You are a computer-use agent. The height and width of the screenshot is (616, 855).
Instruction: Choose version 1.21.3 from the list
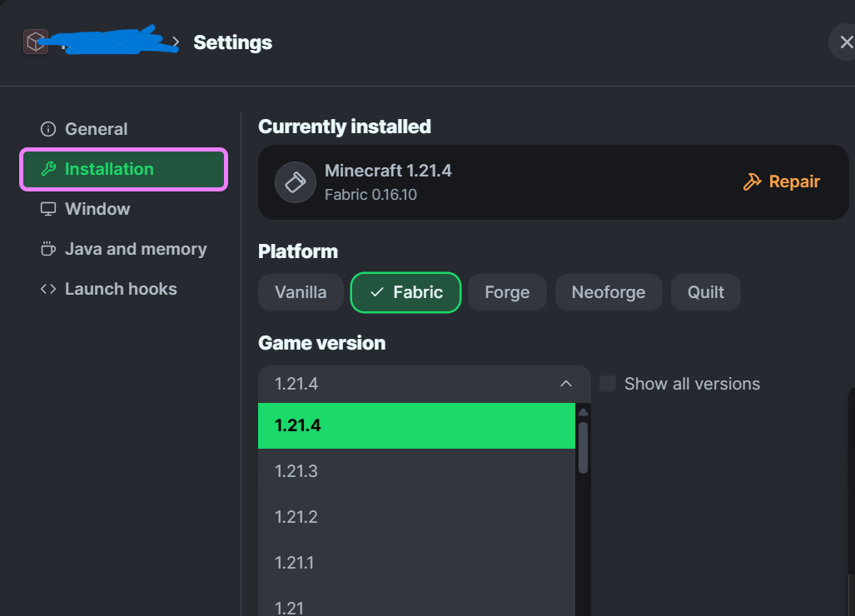(x=416, y=471)
